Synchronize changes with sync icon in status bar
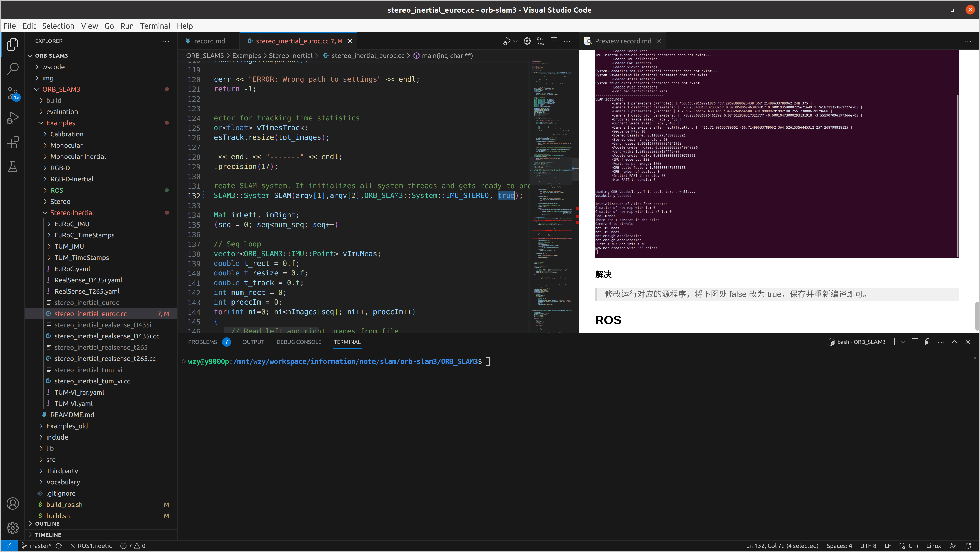The image size is (980, 552). (59, 546)
